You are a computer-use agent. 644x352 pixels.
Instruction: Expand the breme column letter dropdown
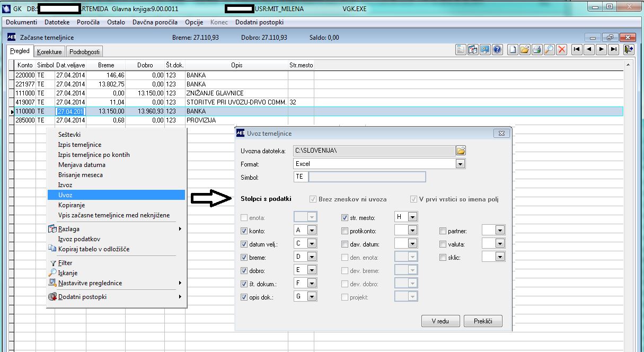[x=312, y=257]
